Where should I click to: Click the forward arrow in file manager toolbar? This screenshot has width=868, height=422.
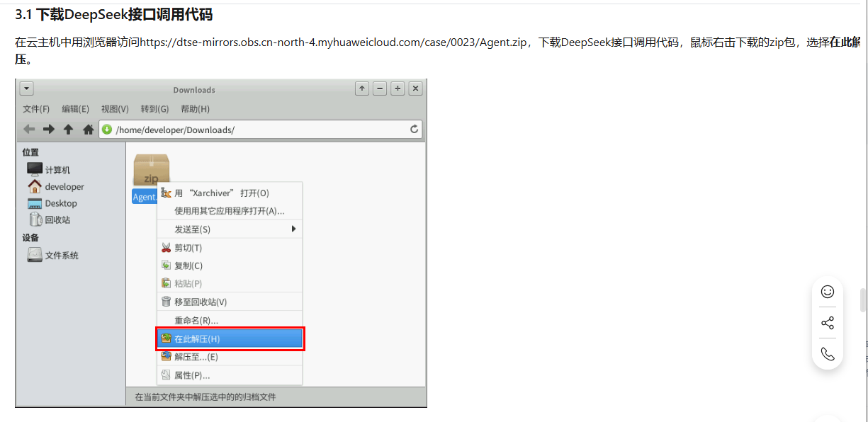[x=49, y=130]
